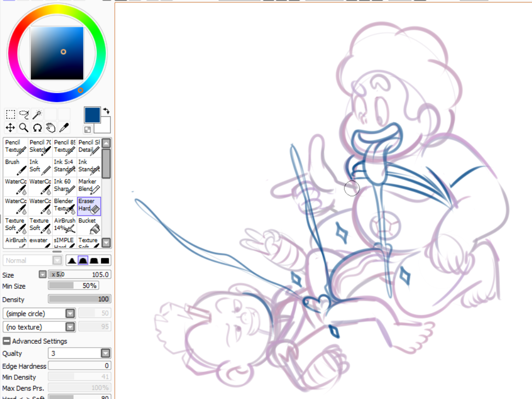Select the flat square brush edge shape
The height and width of the screenshot is (399, 532).
click(105, 261)
